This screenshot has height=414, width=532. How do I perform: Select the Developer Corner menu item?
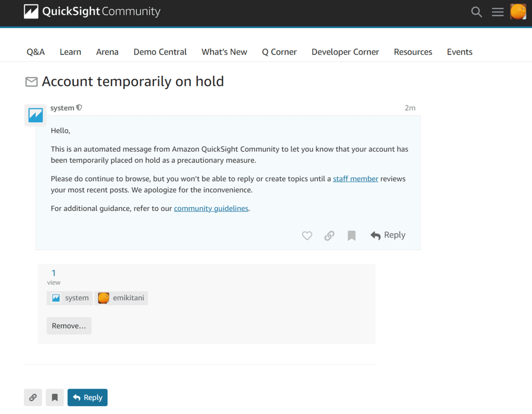346,52
